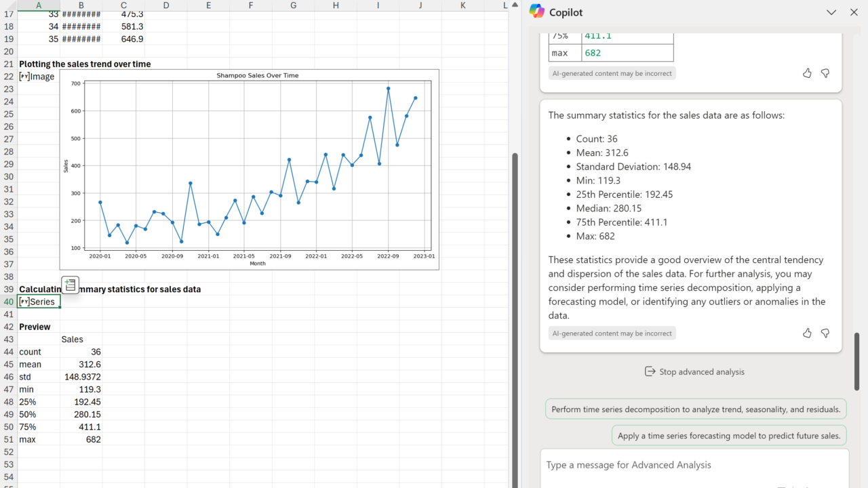Stop advanced analysis

pyautogui.click(x=694, y=372)
